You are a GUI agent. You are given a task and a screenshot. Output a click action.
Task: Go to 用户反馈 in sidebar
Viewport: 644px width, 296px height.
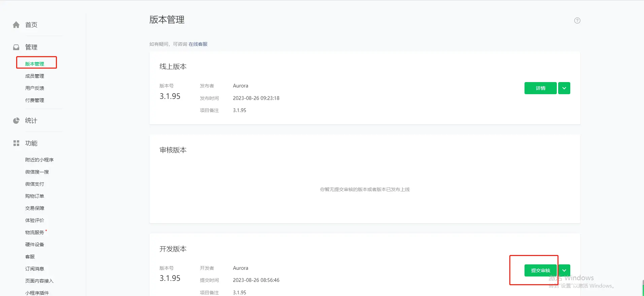pos(35,88)
